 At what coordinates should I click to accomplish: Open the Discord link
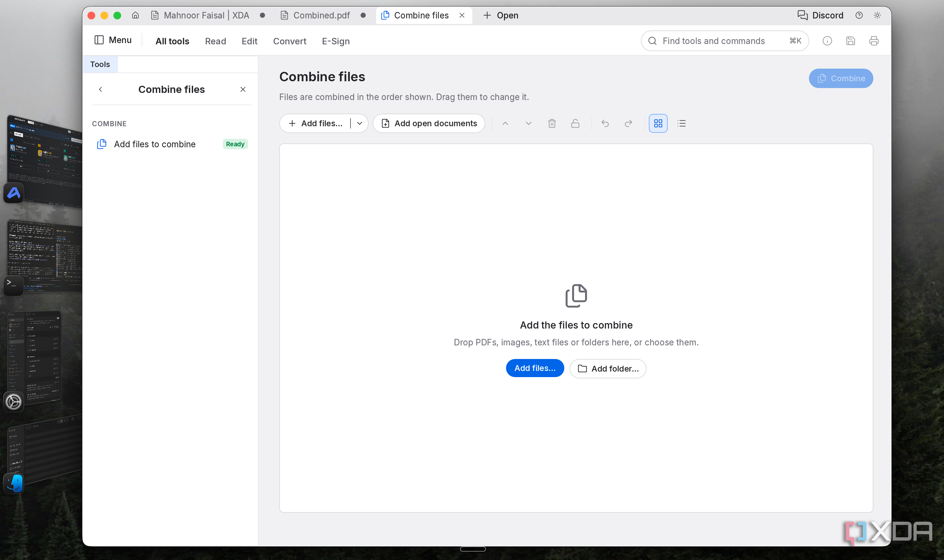point(820,16)
